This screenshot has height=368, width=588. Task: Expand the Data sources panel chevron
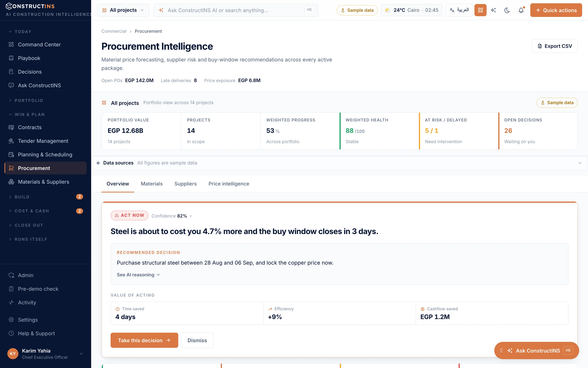click(x=580, y=163)
